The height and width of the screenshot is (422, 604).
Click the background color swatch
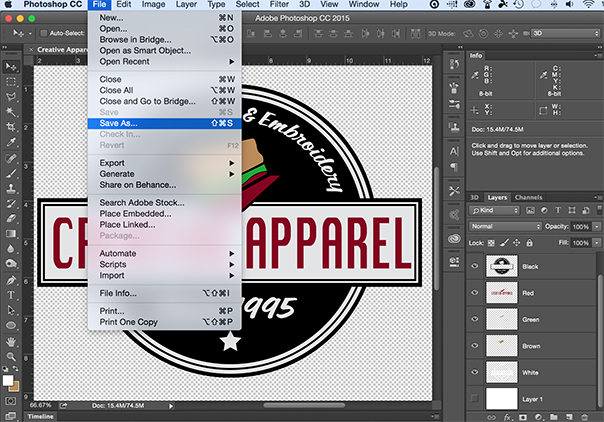click(15, 386)
